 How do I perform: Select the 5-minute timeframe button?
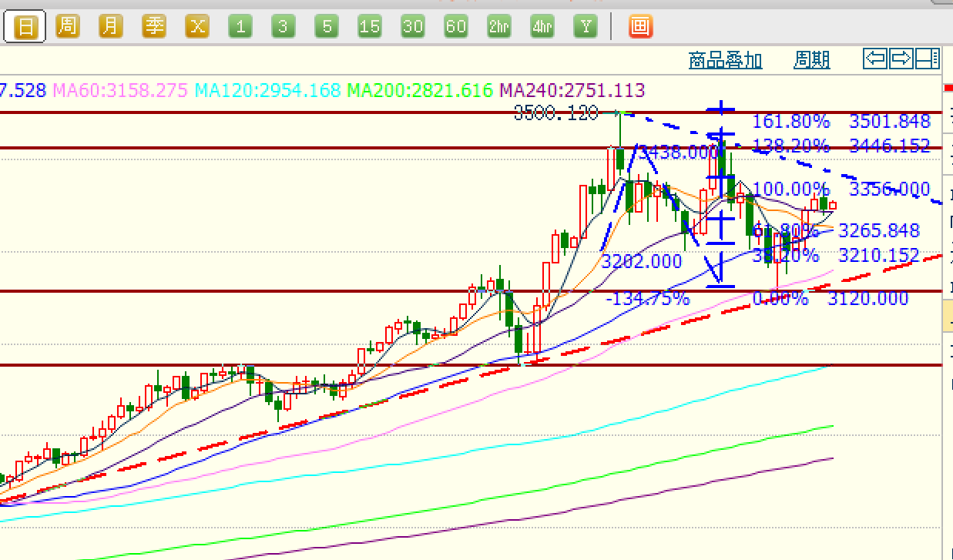(x=327, y=27)
